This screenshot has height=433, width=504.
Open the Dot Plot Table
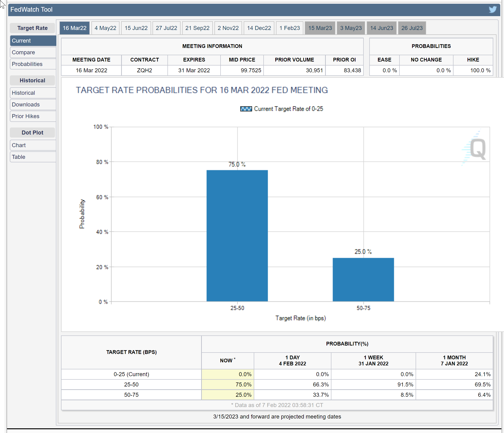point(33,157)
